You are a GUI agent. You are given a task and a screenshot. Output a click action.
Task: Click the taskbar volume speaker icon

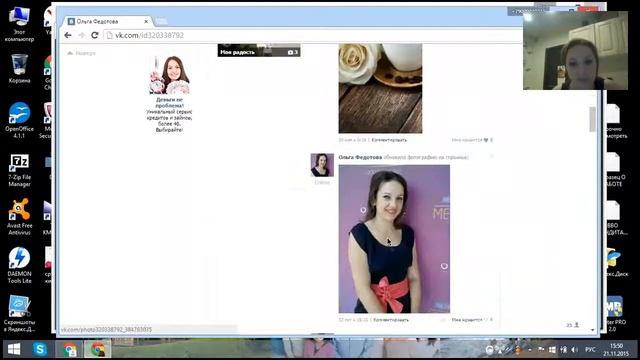[575, 350]
